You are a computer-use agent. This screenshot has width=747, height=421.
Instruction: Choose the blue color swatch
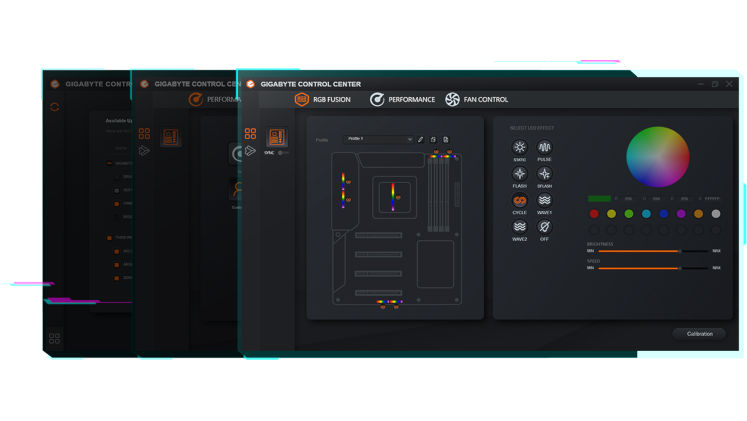tap(664, 214)
